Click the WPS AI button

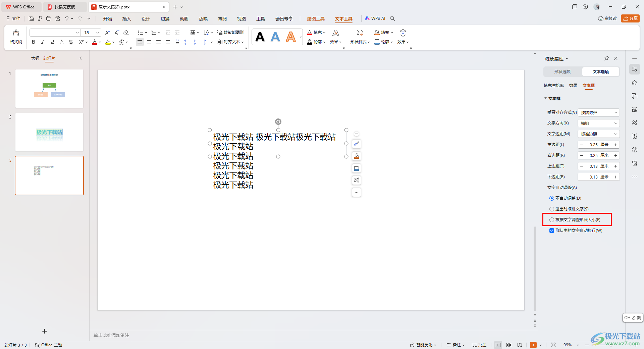point(375,18)
